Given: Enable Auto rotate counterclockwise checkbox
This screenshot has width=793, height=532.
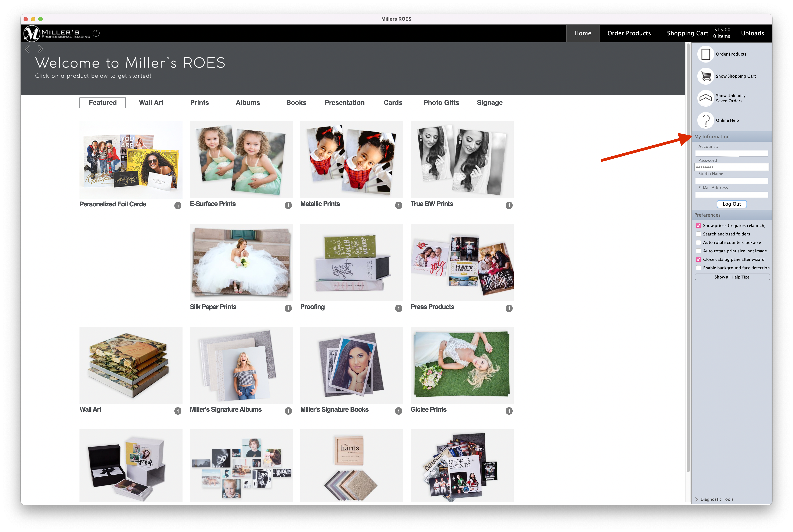Looking at the screenshot, I should [x=698, y=243].
